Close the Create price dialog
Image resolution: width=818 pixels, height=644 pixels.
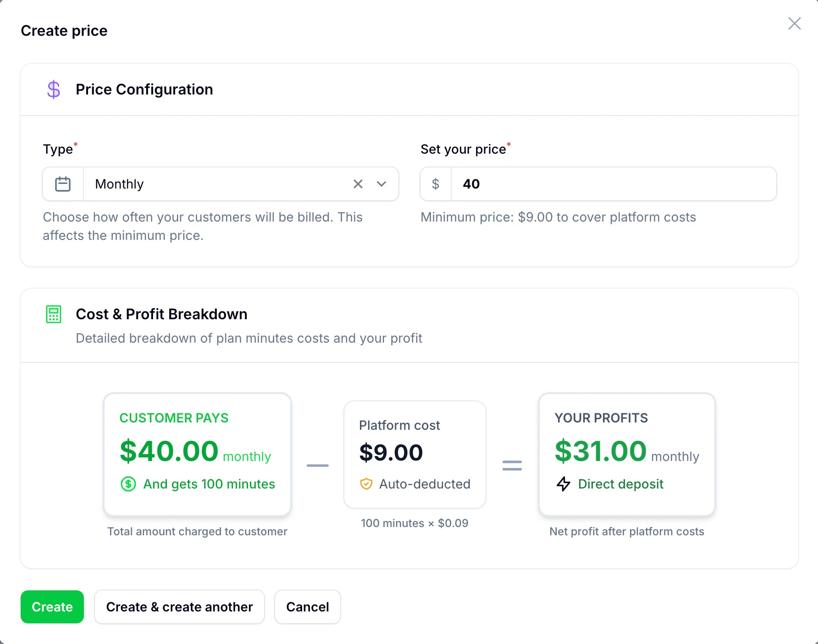pyautogui.click(x=795, y=23)
